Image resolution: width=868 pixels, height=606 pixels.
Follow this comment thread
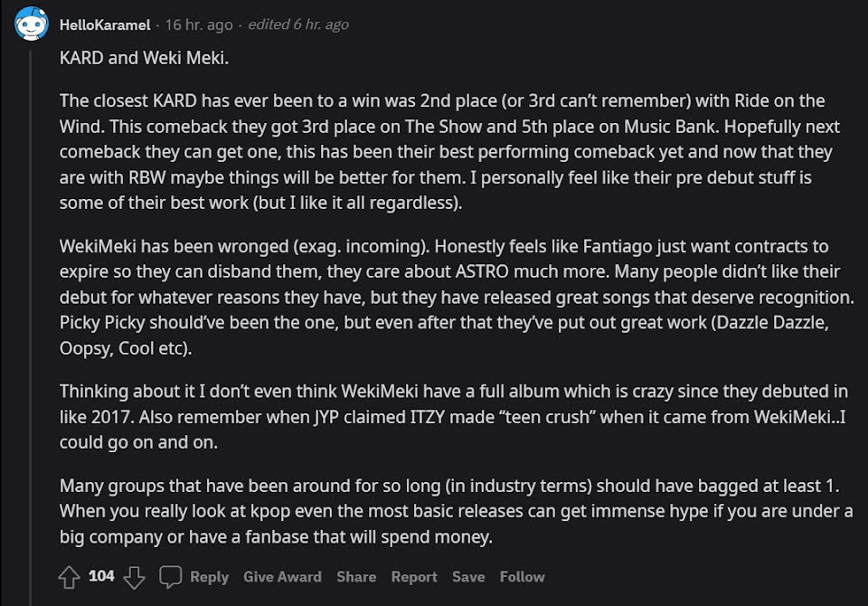(522, 577)
